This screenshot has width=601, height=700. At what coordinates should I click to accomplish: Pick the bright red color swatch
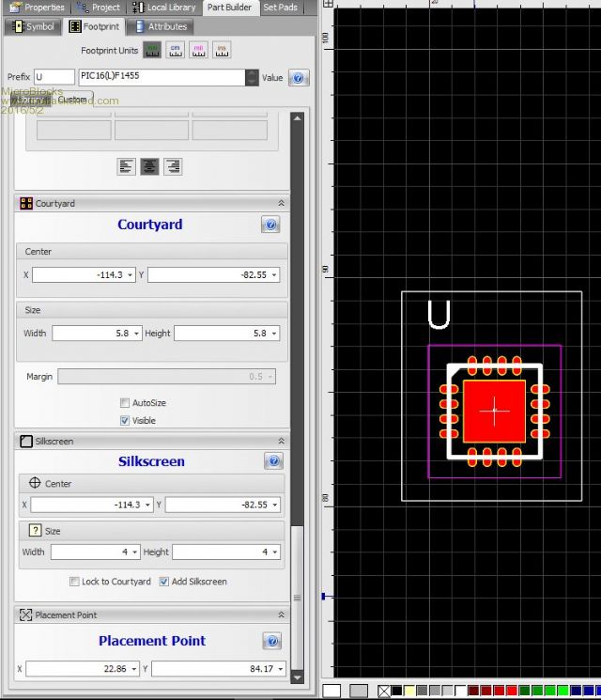(513, 692)
